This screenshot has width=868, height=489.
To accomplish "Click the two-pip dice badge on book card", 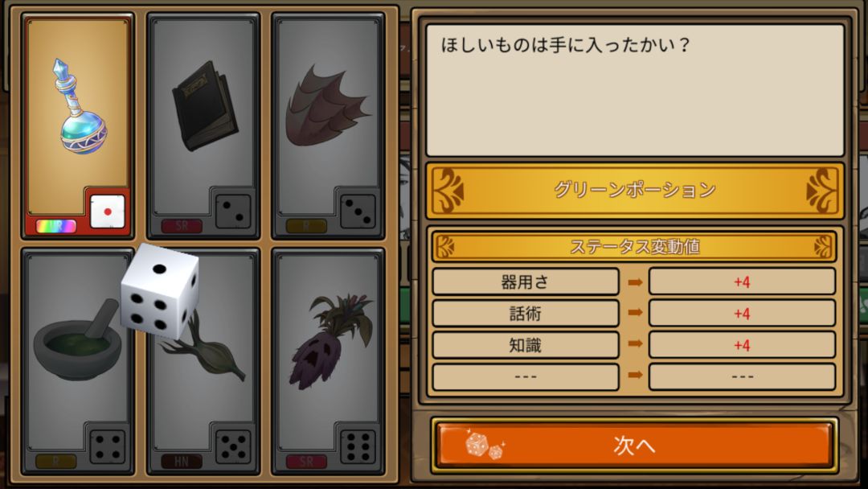I will pos(232,212).
